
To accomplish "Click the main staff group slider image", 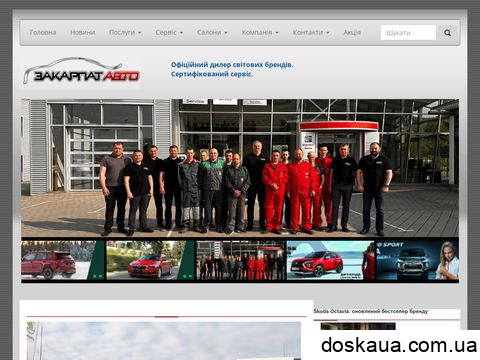I will click(x=240, y=168).
